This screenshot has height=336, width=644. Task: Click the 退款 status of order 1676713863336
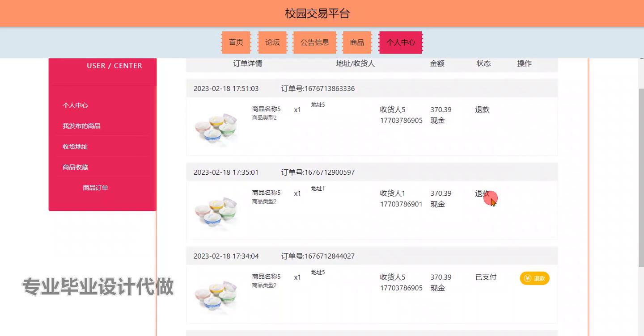coord(482,109)
